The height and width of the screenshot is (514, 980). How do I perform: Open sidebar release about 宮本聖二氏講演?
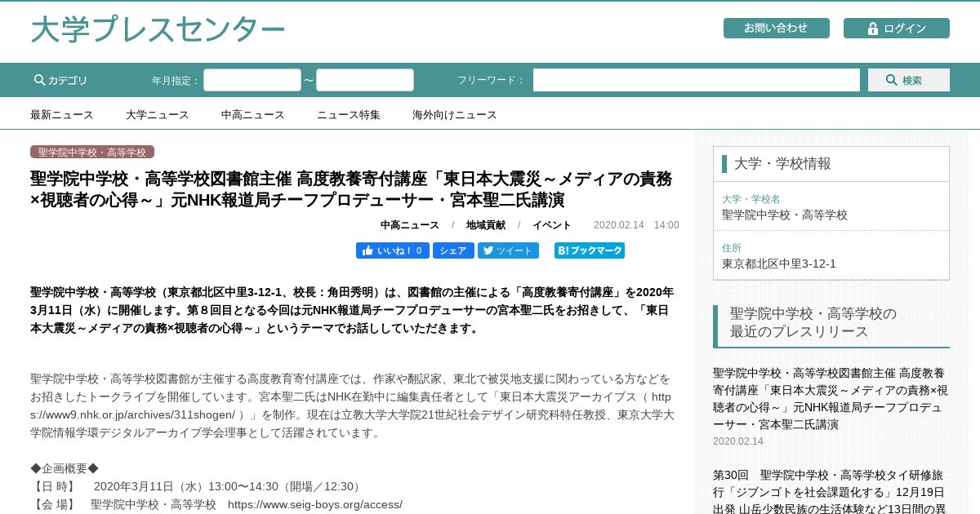click(831, 398)
